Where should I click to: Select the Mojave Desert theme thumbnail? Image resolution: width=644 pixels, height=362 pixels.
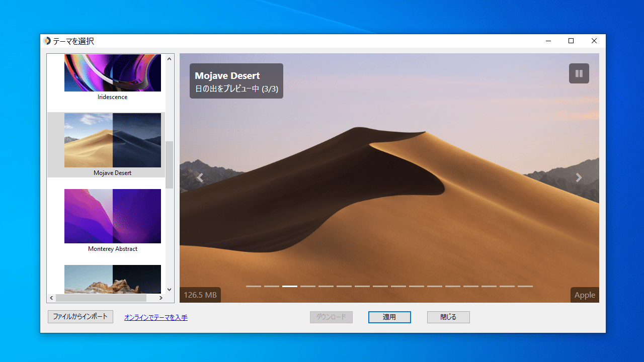pos(113,140)
